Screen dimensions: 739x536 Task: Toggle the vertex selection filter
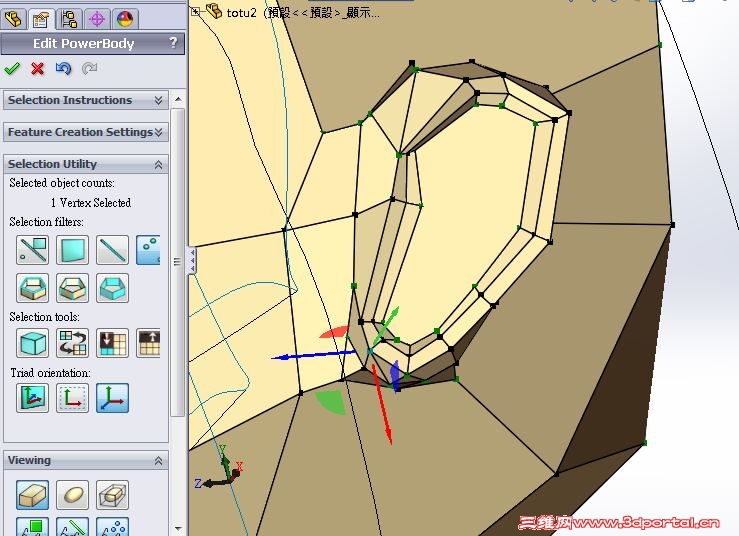[148, 250]
